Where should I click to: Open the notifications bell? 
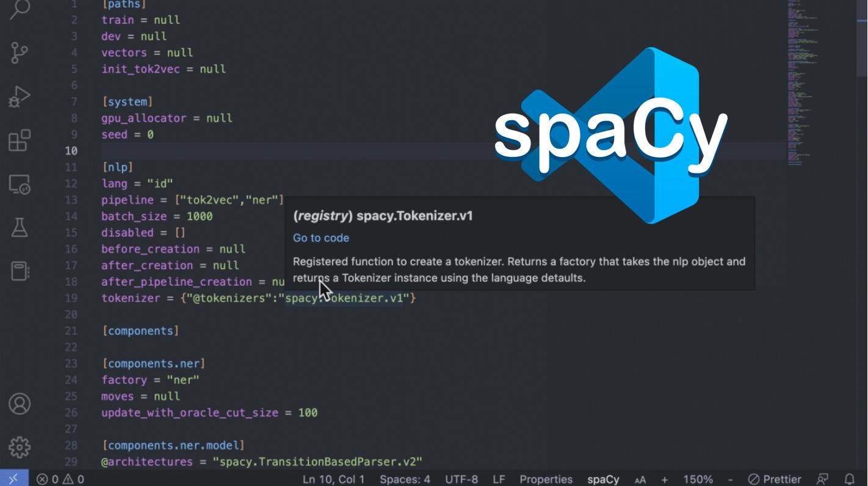click(x=849, y=479)
